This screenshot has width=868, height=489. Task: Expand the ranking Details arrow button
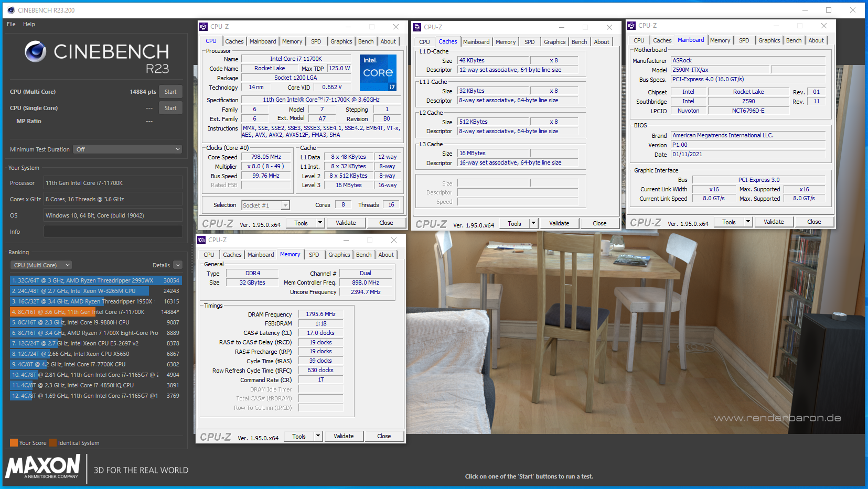pyautogui.click(x=178, y=265)
